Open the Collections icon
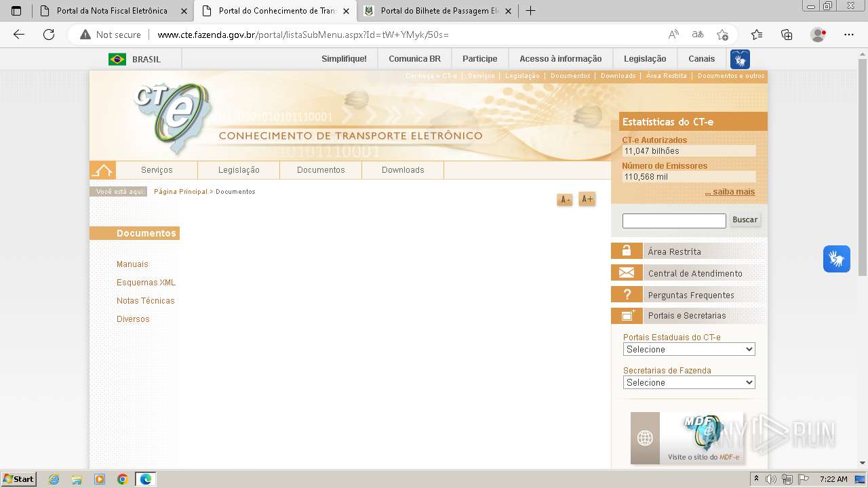Image resolution: width=868 pixels, height=488 pixels. 787,35
